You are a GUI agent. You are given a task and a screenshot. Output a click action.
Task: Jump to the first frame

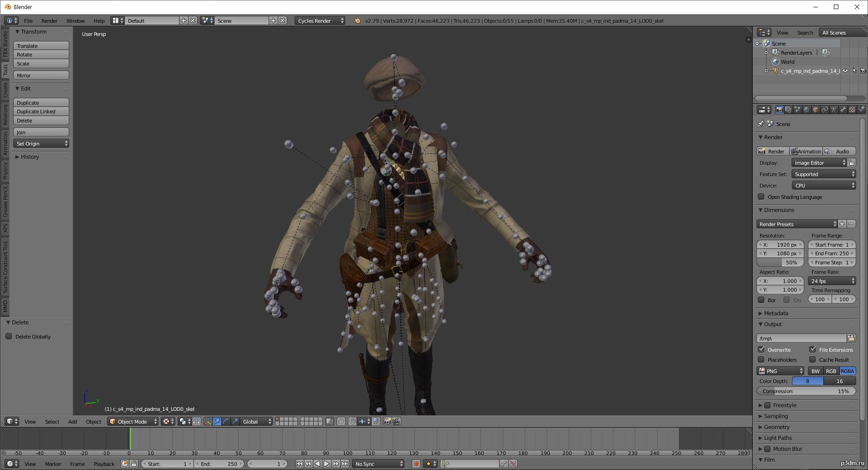pos(299,464)
